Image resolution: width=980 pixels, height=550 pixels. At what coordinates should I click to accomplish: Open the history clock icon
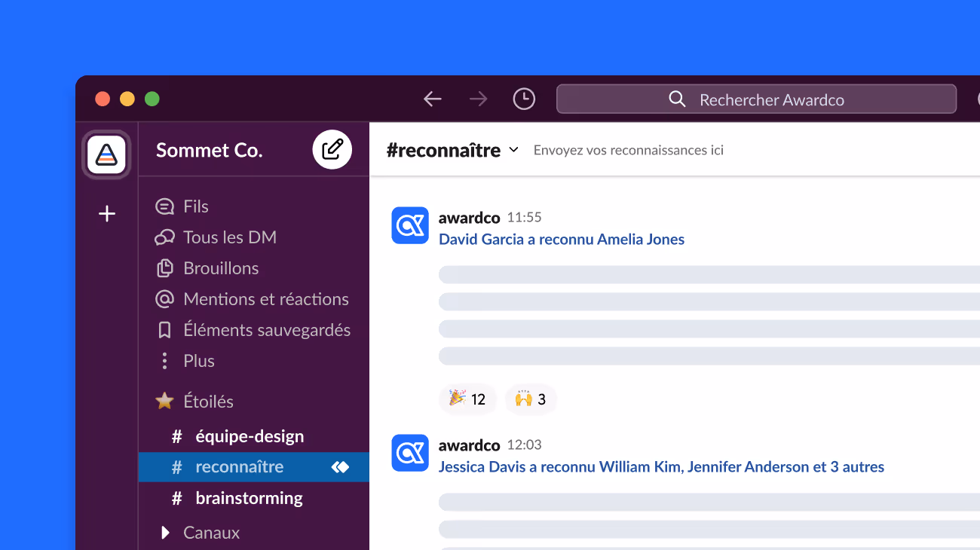coord(524,99)
